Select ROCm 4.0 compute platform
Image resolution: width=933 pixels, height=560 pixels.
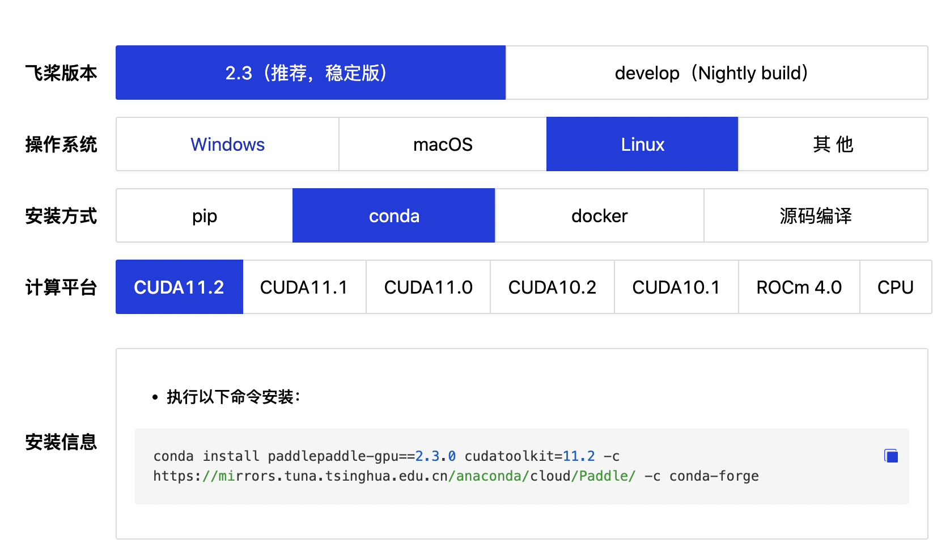click(799, 287)
